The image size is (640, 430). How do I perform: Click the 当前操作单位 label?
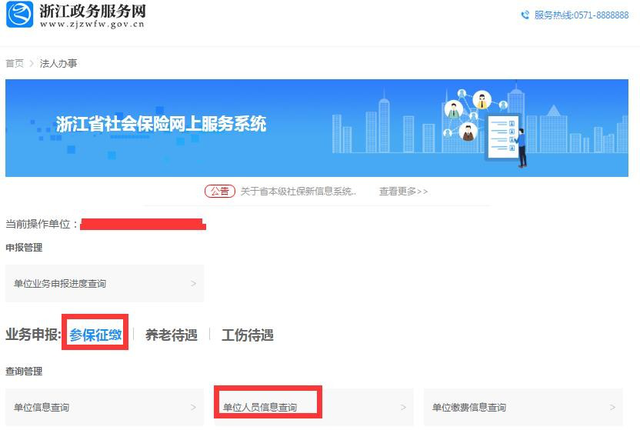[42, 224]
